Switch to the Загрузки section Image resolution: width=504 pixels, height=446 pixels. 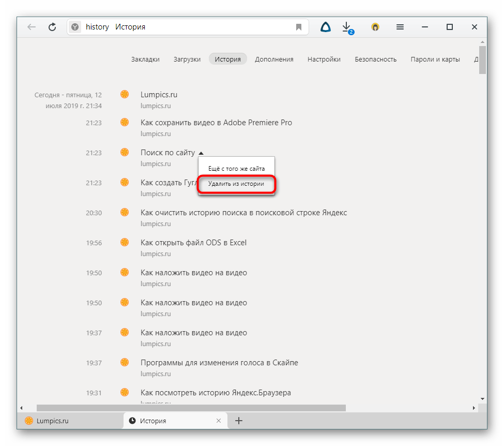point(187,59)
